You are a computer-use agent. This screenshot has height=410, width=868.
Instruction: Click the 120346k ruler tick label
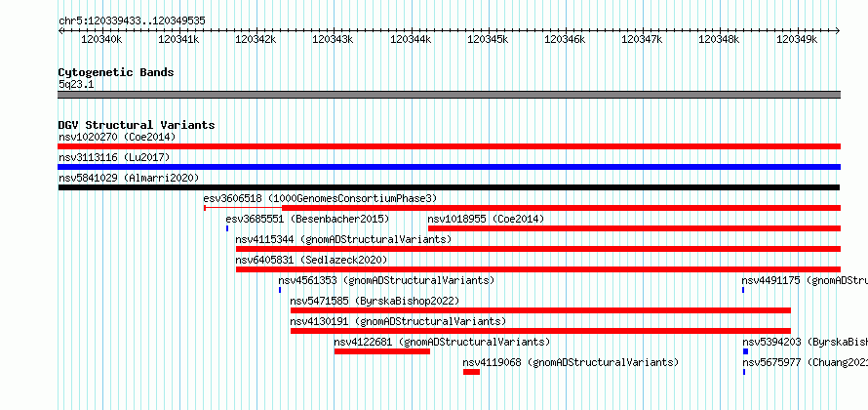click(x=564, y=40)
